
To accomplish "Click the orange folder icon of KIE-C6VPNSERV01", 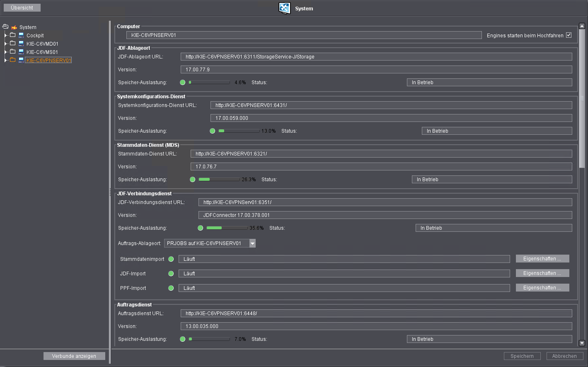I will pyautogui.click(x=13, y=60).
